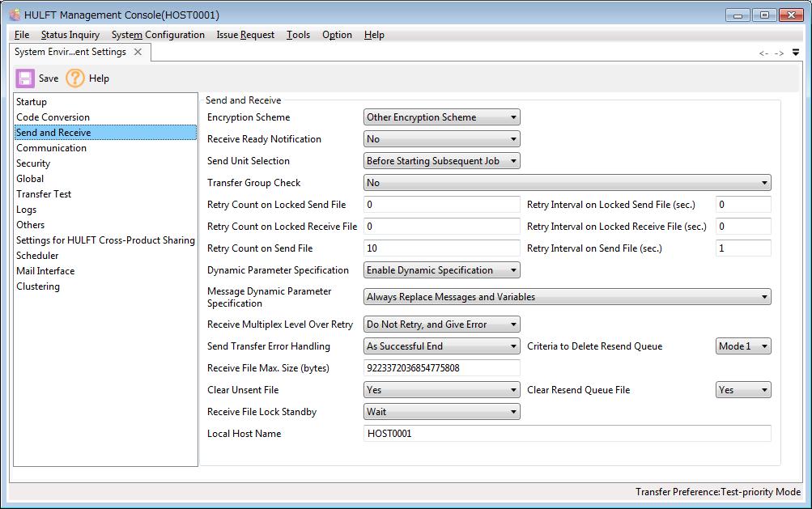This screenshot has height=509, width=812.
Task: Navigate back with the left arrow
Action: pyautogui.click(x=763, y=53)
